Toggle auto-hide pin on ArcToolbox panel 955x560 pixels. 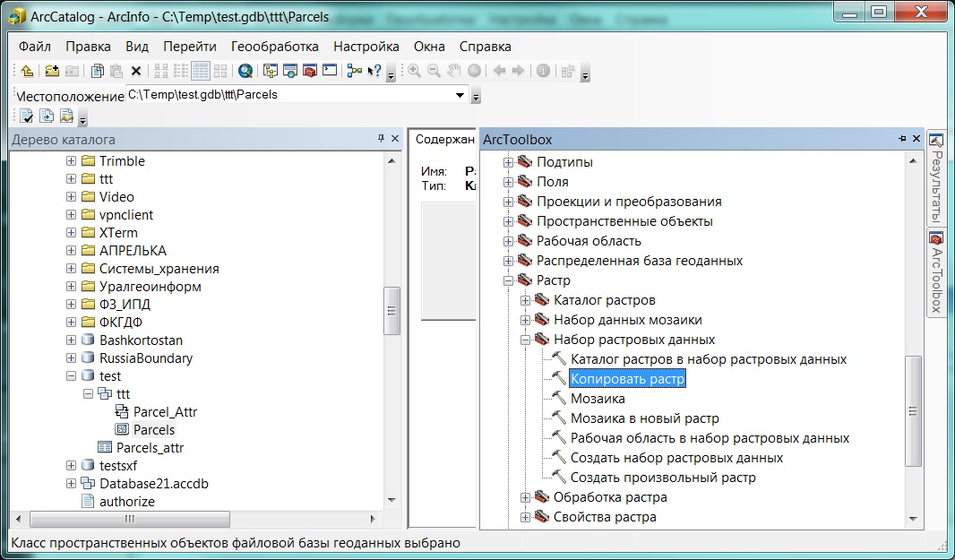point(902,139)
